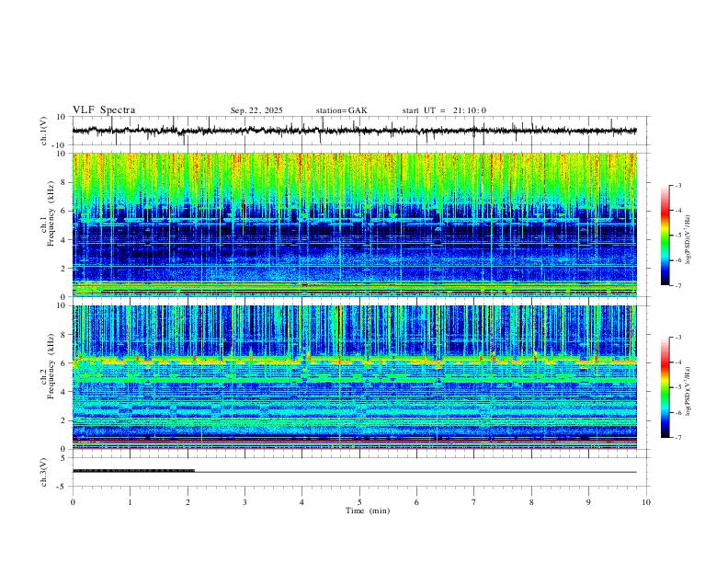Click the '-3' label on ch.1 color bar
Viewport: 728px width, 563px height.
(678, 185)
